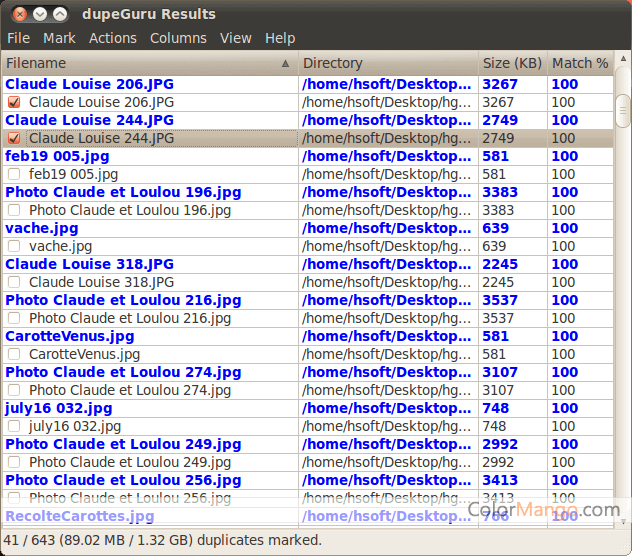Open the Help menu

pos(280,38)
